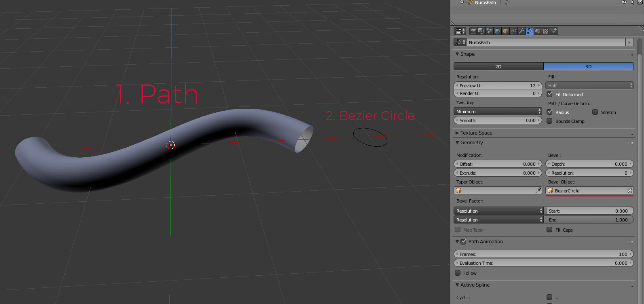This screenshot has width=644, height=304.
Task: Select the Curve Data properties tab
Action: tap(530, 31)
